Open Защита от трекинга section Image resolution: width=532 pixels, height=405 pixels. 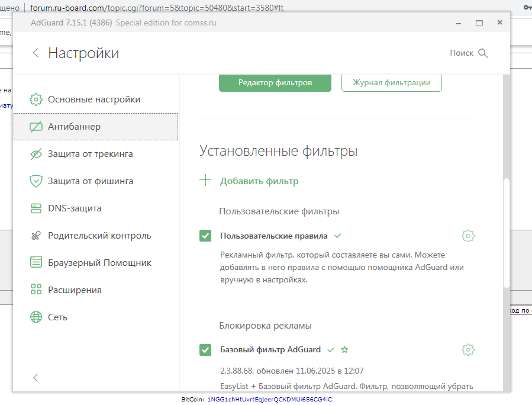(96, 154)
